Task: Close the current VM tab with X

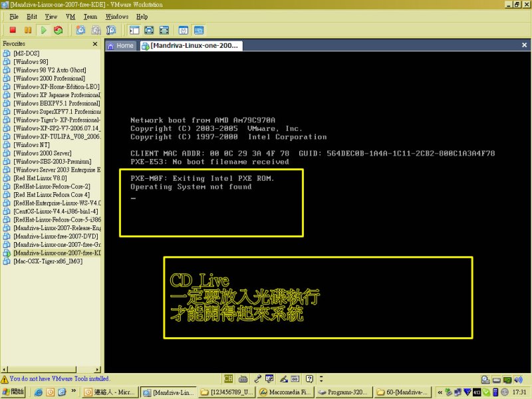Action: pos(524,45)
